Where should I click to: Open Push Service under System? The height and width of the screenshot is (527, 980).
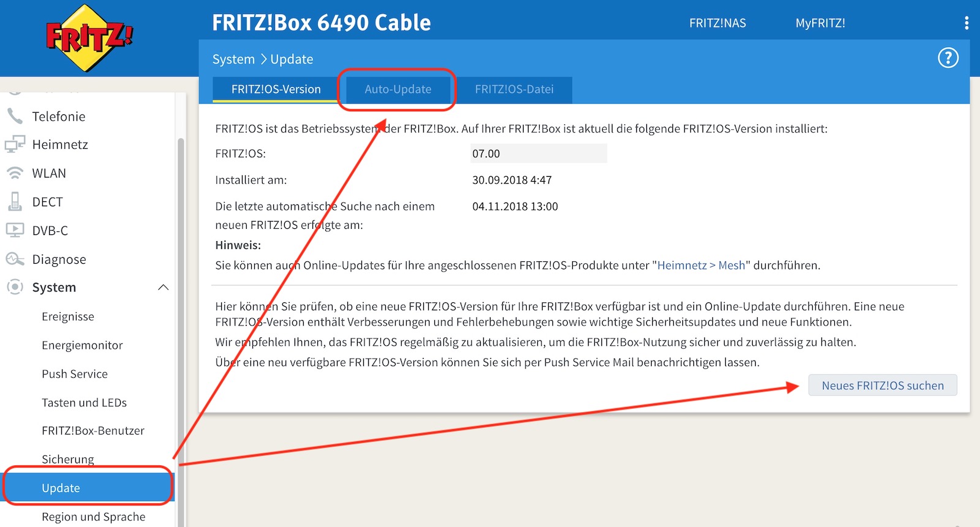click(75, 374)
